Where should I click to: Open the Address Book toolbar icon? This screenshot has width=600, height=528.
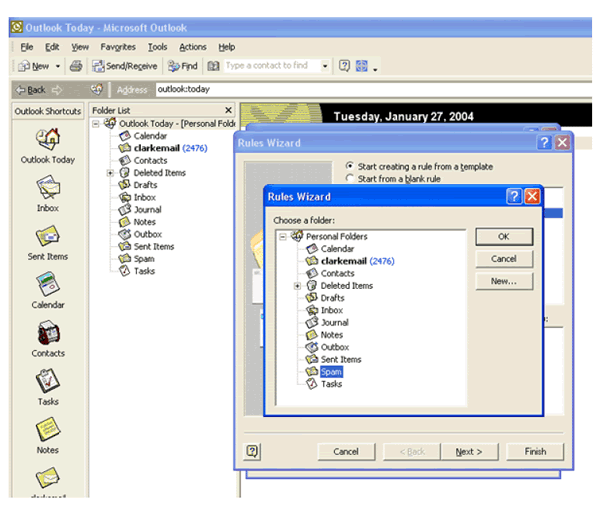coord(213,66)
